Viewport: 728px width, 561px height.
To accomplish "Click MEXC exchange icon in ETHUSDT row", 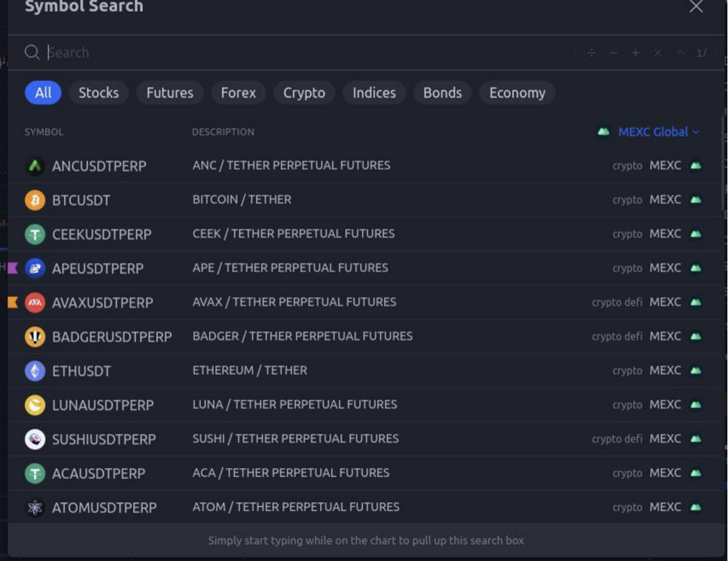I will pyautogui.click(x=696, y=370).
